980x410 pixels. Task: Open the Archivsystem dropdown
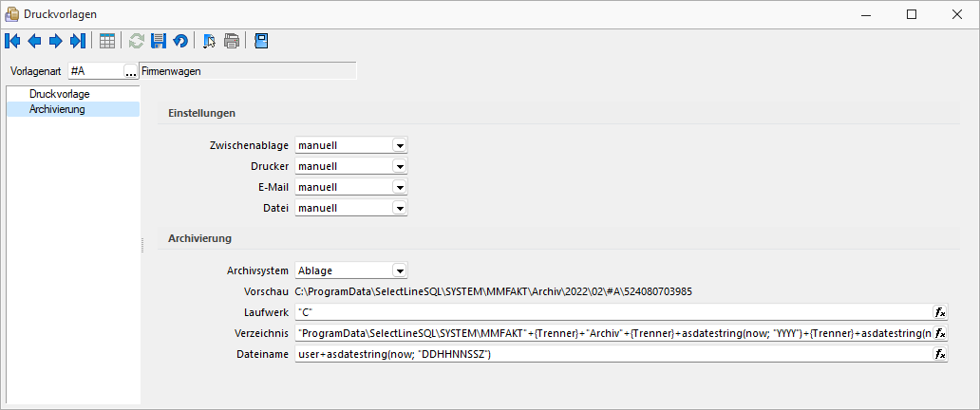pyautogui.click(x=400, y=270)
